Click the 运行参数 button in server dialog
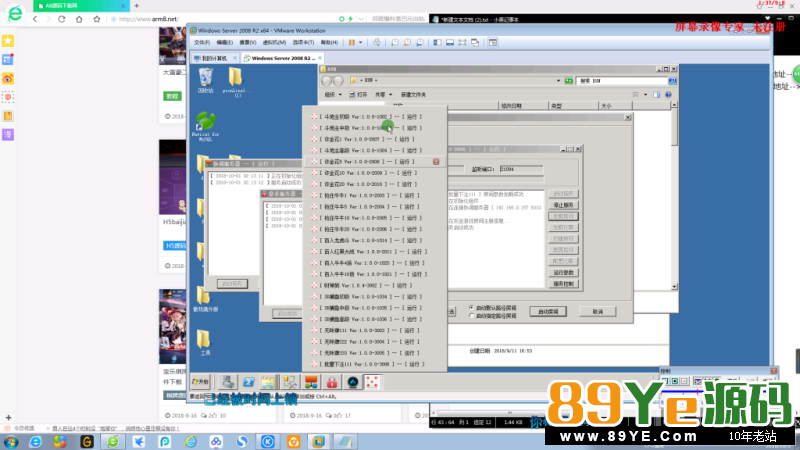This screenshot has height=450, width=800. click(x=563, y=272)
